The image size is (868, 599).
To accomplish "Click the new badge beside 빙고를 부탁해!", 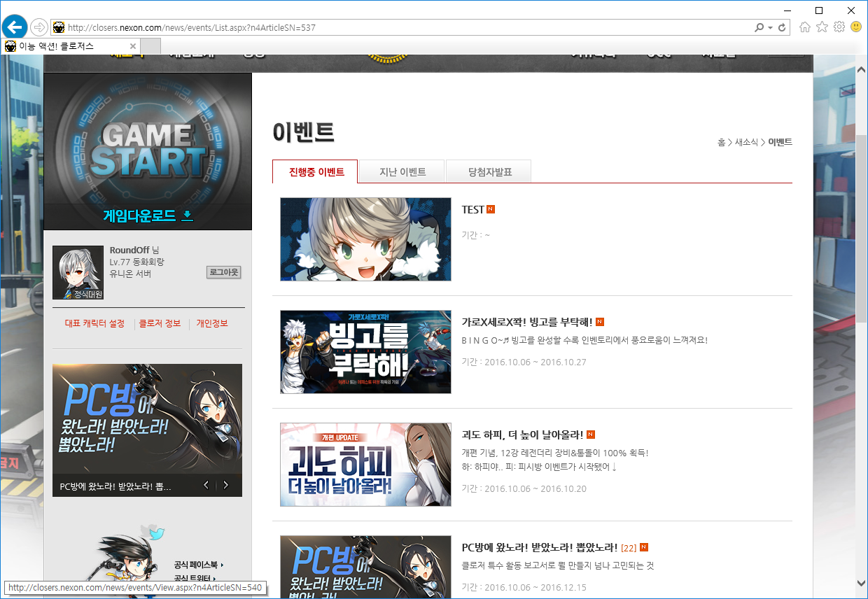I will point(600,322).
